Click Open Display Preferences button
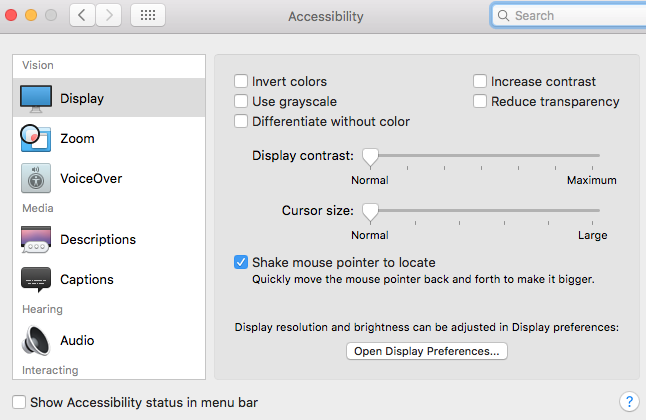The height and width of the screenshot is (420, 646). pyautogui.click(x=427, y=351)
